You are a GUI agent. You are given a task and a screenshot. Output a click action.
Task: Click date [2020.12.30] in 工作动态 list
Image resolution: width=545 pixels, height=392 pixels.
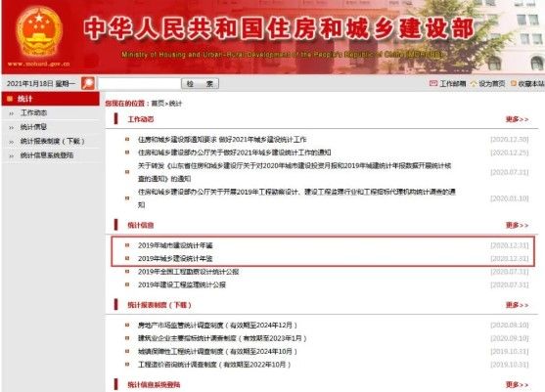pyautogui.click(x=510, y=140)
